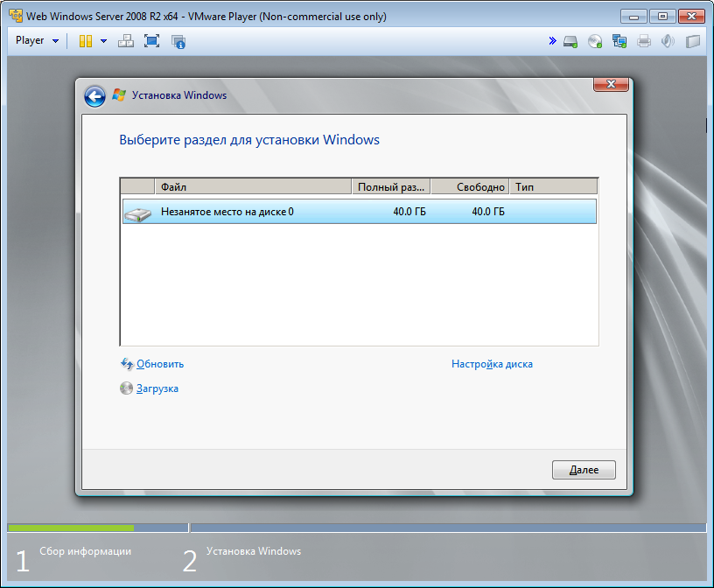Image resolution: width=714 pixels, height=588 pixels.
Task: Click the 40.0 ГБ free space cell
Action: 488,212
